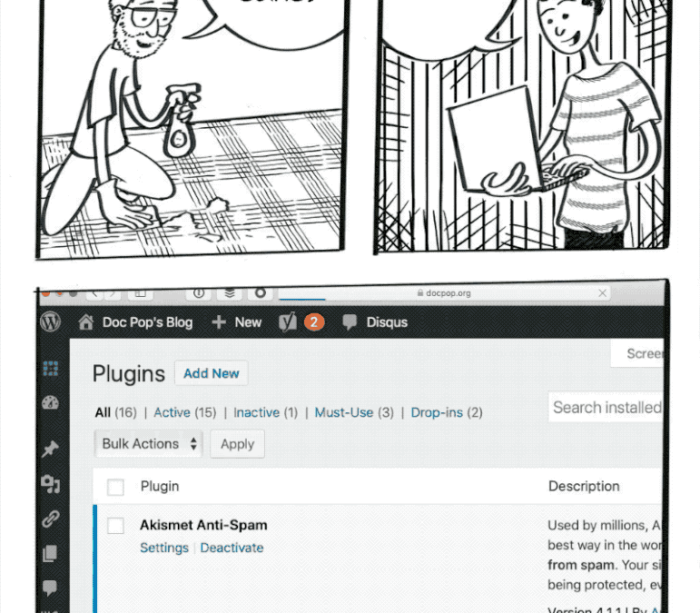Click the Add New plugin button

point(212,373)
